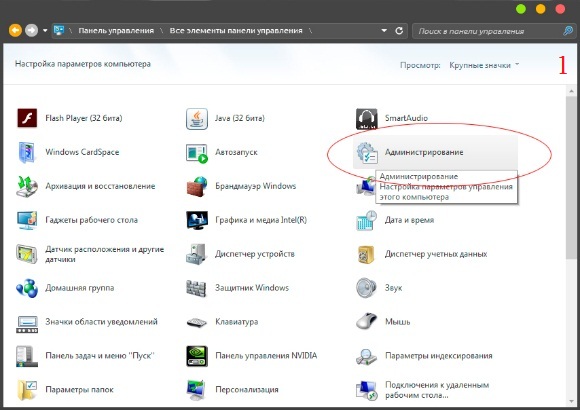580x410 pixels.
Task: Click the Параметры индексирования text label
Action: [439, 356]
